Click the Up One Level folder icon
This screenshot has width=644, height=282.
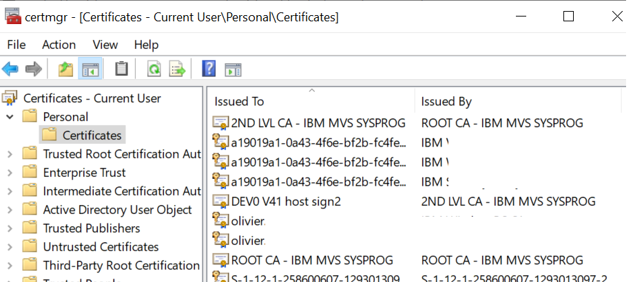click(x=65, y=69)
